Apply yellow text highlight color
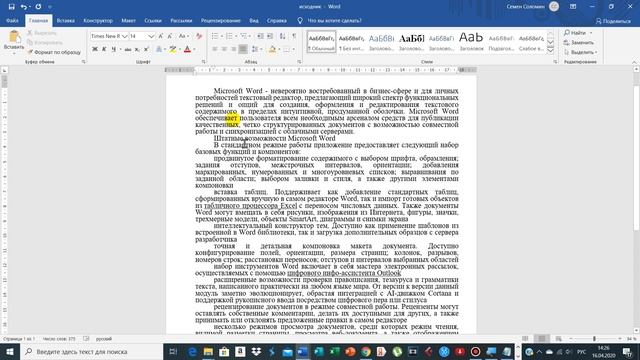 [173, 49]
